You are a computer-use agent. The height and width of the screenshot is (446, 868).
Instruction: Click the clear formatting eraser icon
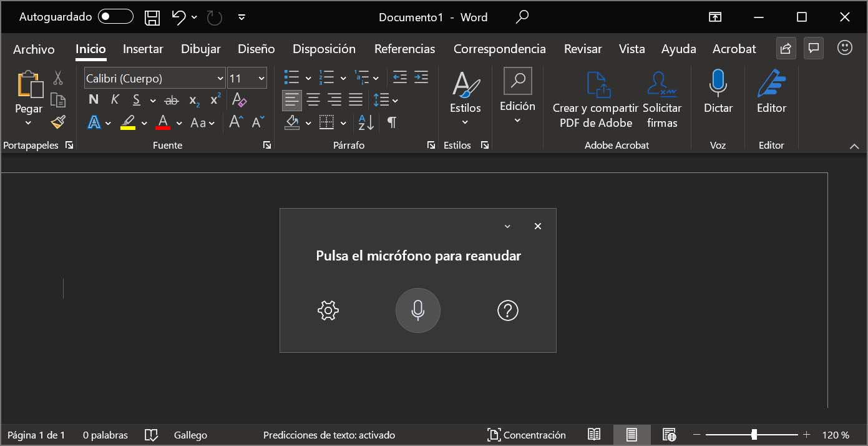239,100
